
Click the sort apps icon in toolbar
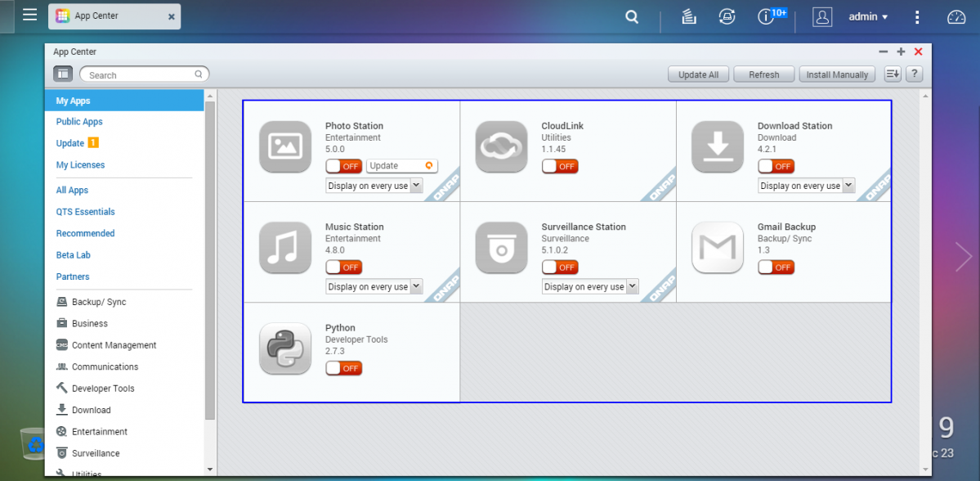pyautogui.click(x=893, y=74)
